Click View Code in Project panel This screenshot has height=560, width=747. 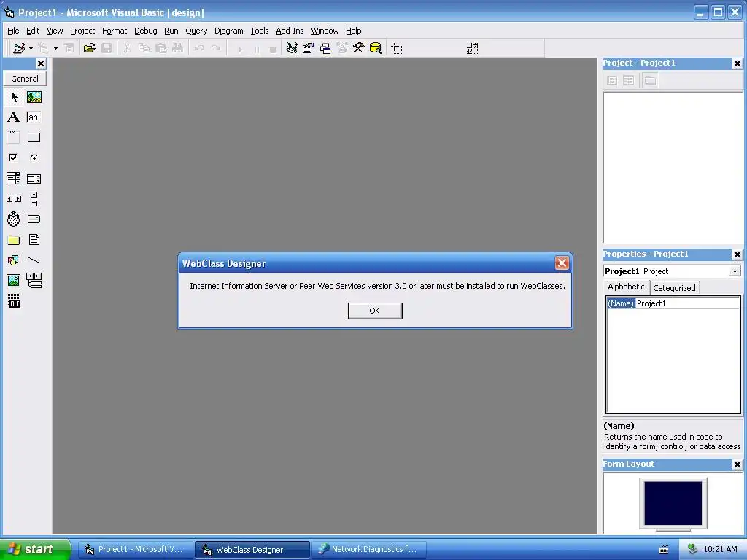612,80
